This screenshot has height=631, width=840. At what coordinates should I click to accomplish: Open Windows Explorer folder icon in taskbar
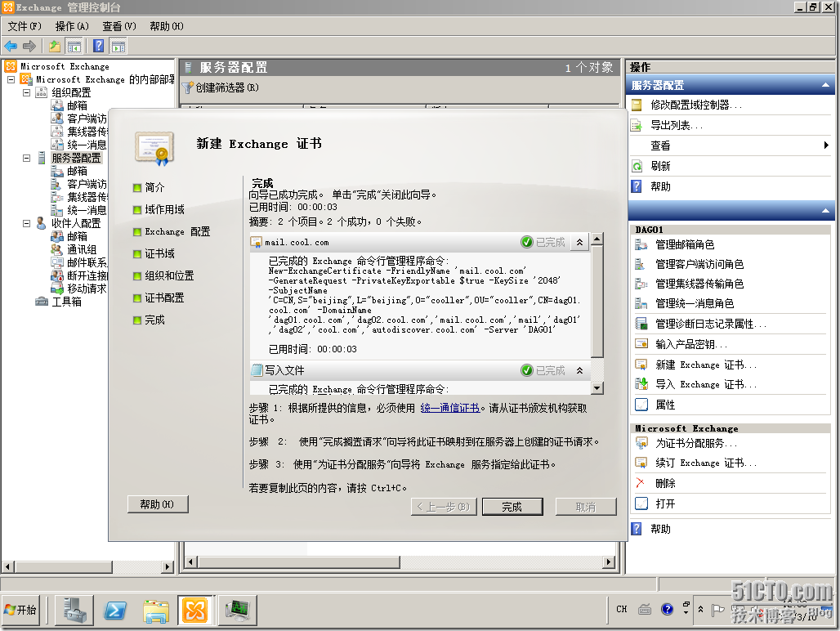(x=155, y=610)
